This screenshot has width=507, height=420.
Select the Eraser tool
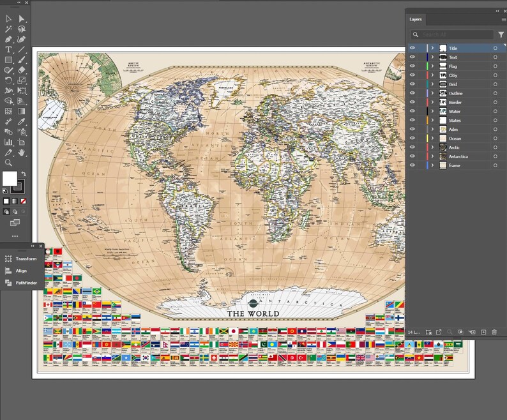21,70
